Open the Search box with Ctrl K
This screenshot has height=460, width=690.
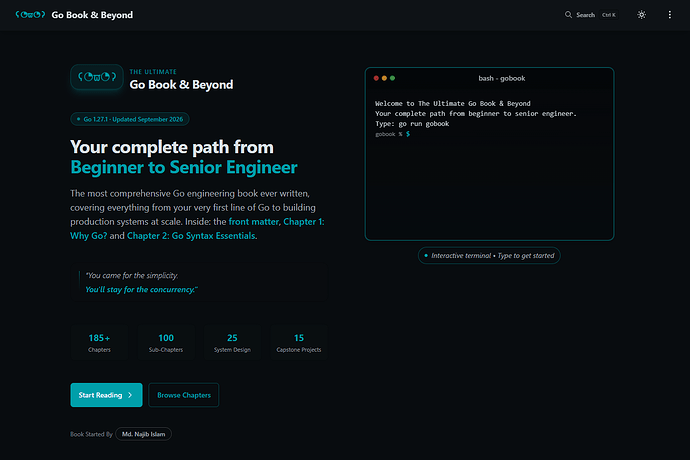592,15
